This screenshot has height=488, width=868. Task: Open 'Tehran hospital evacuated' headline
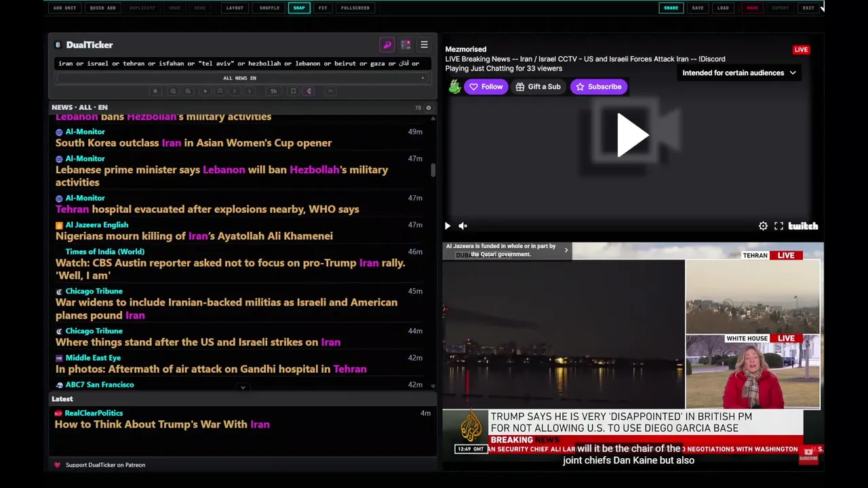pyautogui.click(x=207, y=209)
